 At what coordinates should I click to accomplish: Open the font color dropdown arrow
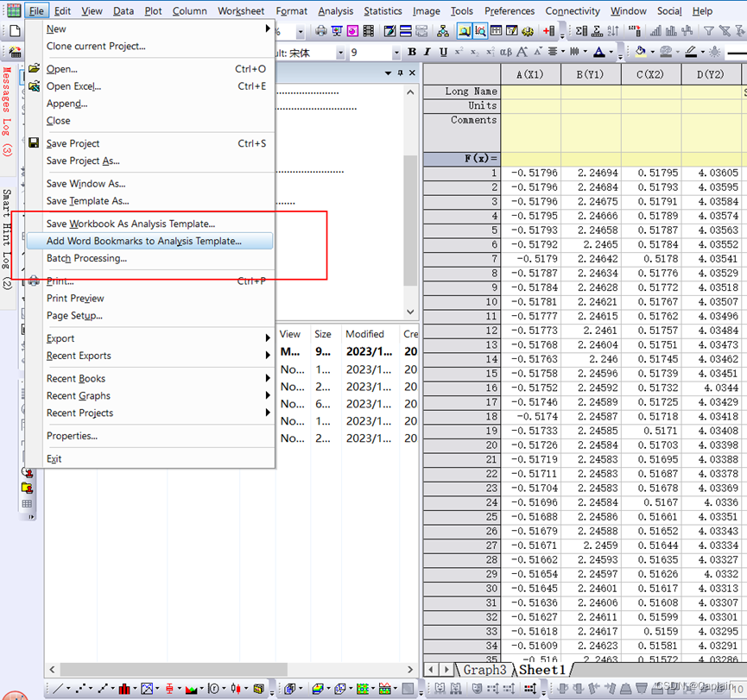point(611,52)
